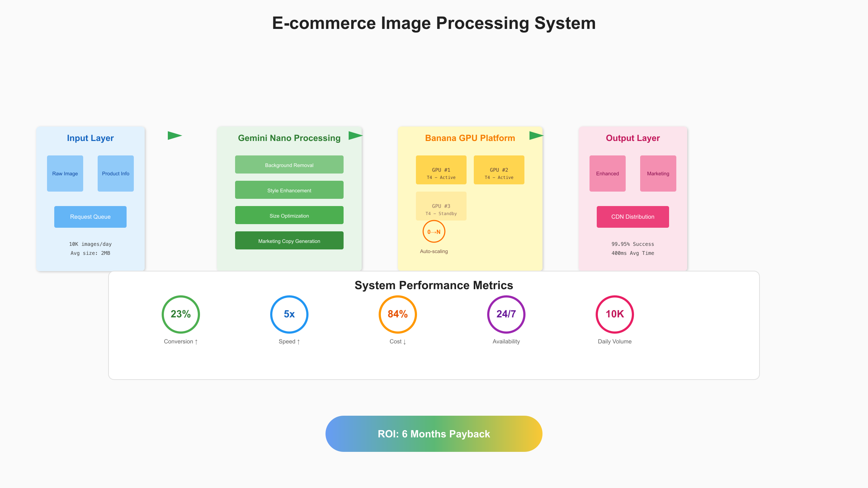Click the 'Speed ↑' label
Viewport: 868px width, 488px height.
tap(289, 342)
